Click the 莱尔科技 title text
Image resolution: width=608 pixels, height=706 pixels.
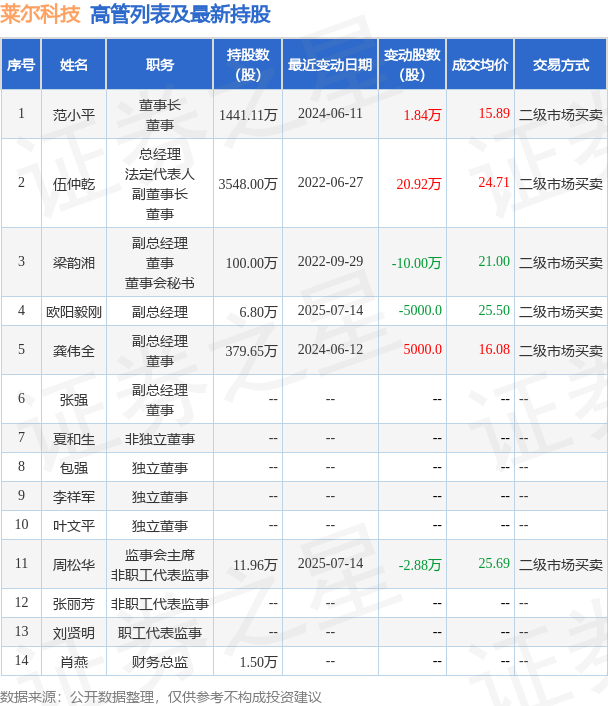[x=40, y=14]
